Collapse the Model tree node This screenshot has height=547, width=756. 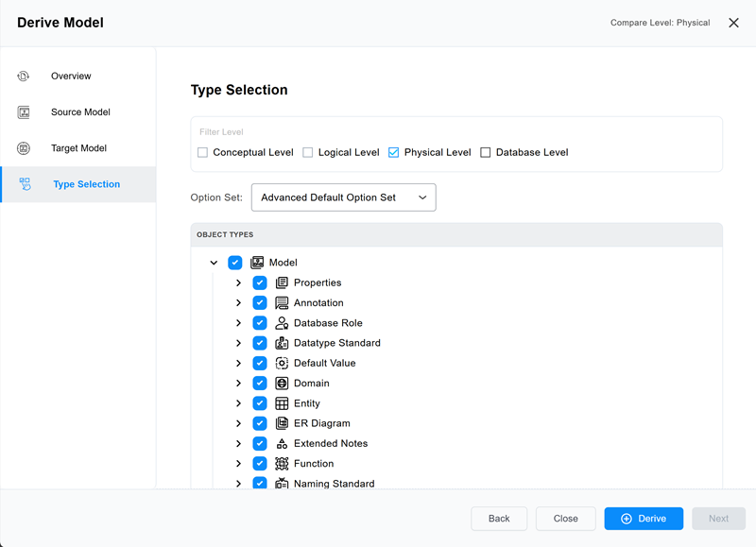(x=214, y=263)
